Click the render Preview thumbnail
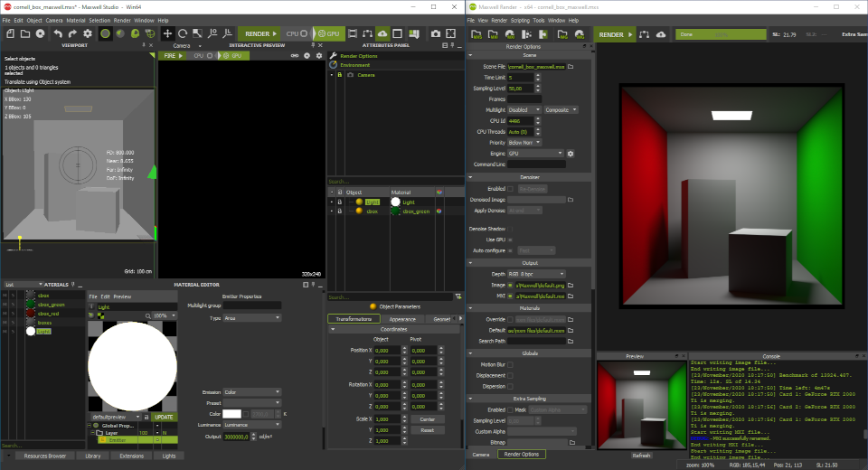 [642, 406]
